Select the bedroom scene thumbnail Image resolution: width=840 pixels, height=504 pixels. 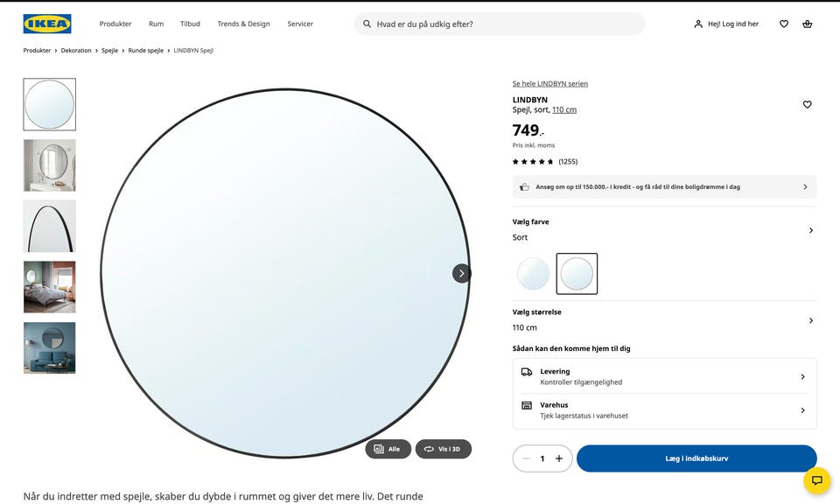(x=49, y=287)
